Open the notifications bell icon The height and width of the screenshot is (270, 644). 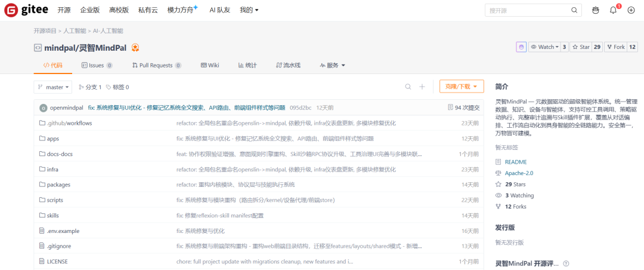[614, 10]
